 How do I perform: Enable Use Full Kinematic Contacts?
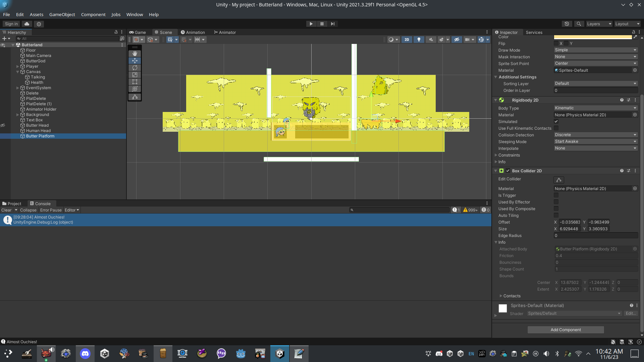556,128
